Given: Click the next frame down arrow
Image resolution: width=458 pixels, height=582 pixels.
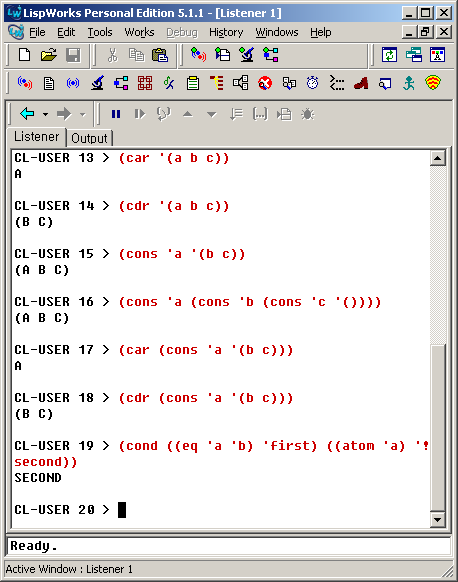Looking at the screenshot, I should [212, 114].
